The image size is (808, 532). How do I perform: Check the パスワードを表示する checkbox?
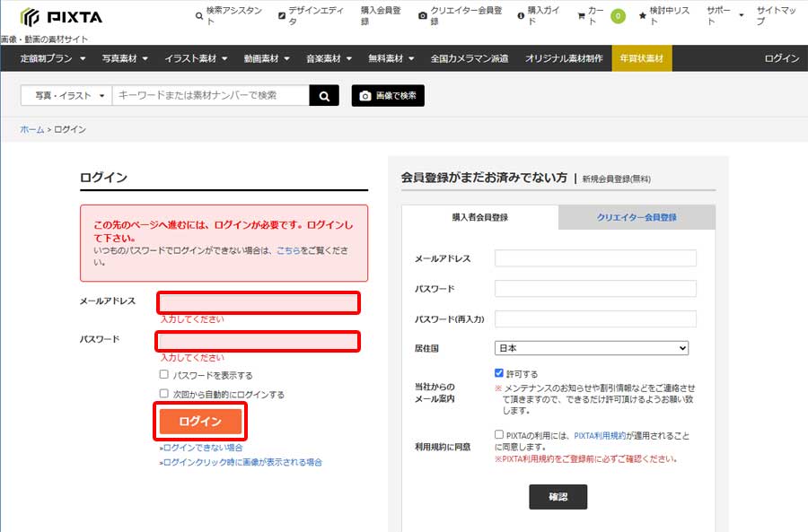coord(162,375)
